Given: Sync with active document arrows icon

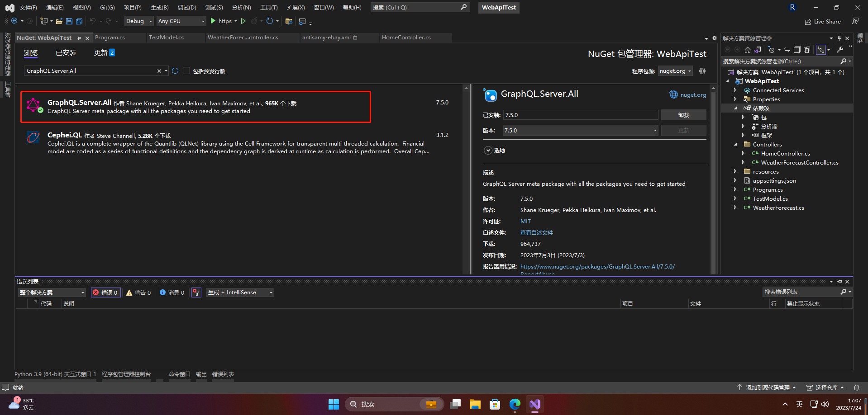Looking at the screenshot, I should (x=787, y=50).
